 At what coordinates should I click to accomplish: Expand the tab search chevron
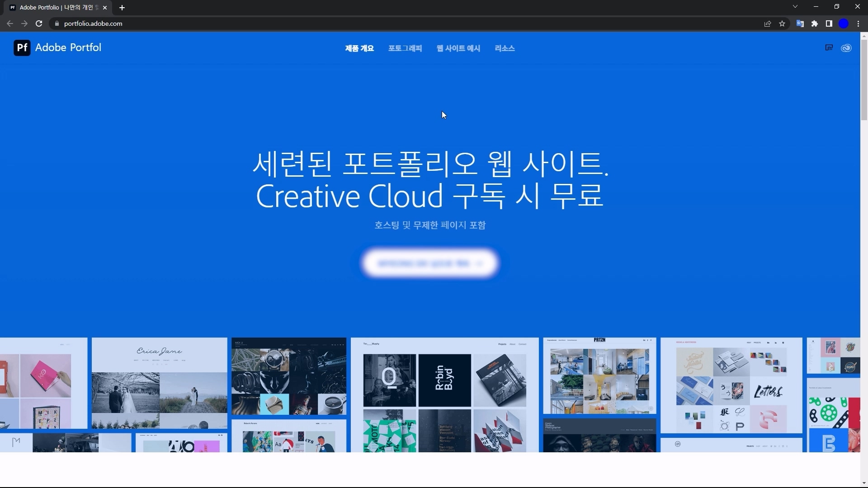795,7
